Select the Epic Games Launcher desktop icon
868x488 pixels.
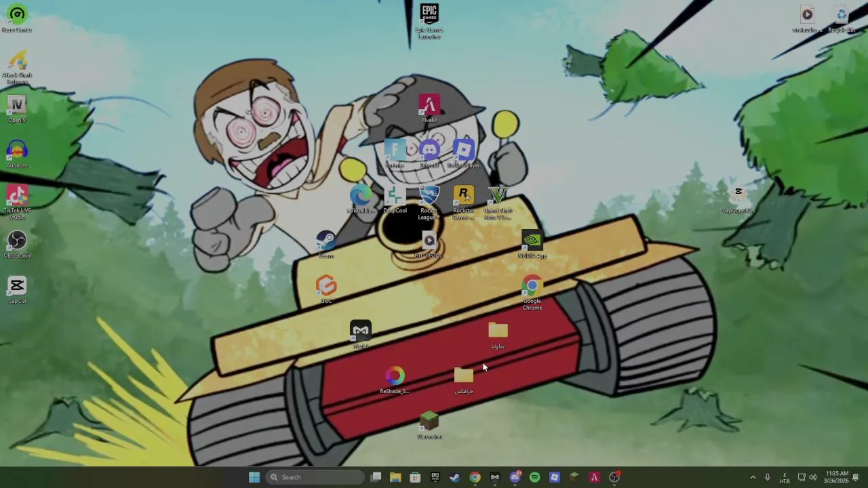pyautogui.click(x=429, y=22)
